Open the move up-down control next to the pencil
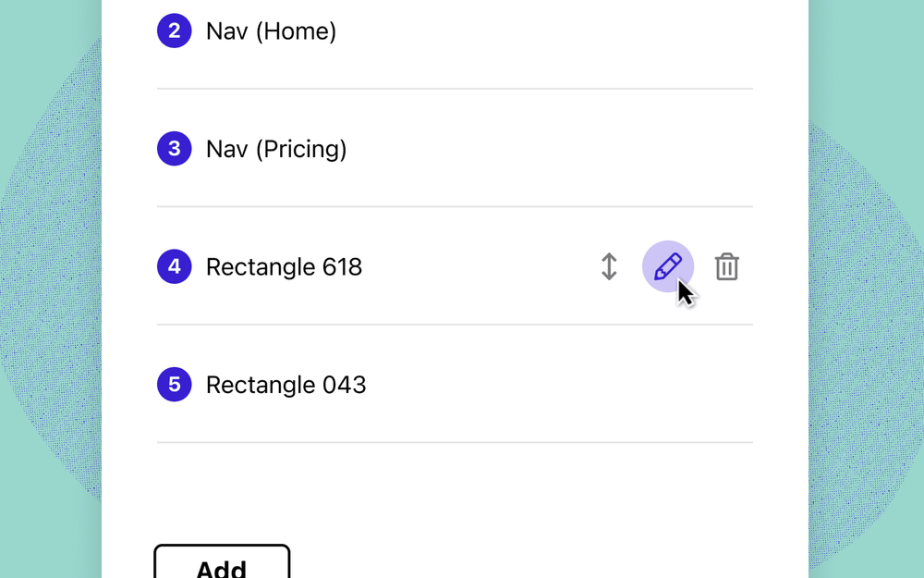The image size is (924, 578). click(x=609, y=266)
